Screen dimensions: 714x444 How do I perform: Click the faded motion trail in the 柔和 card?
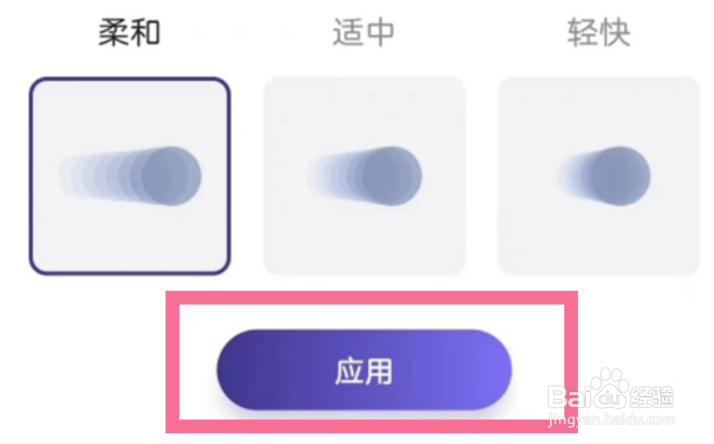[98, 177]
